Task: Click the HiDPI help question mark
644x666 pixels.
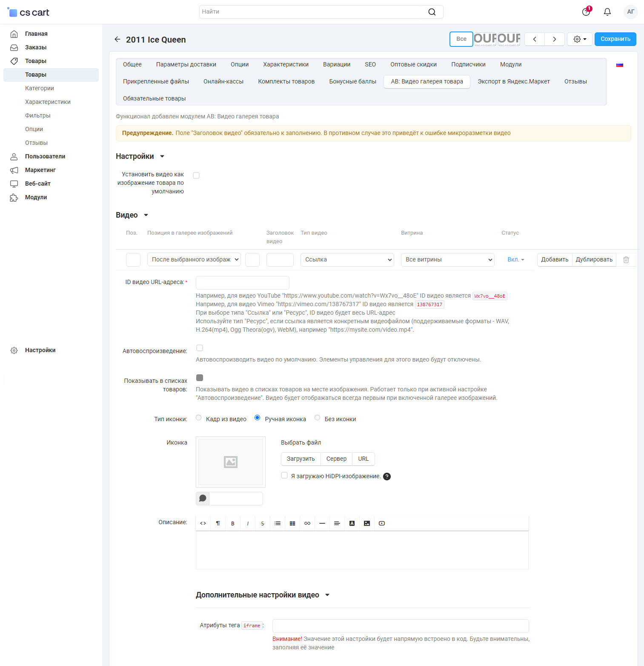Action: pos(387,477)
